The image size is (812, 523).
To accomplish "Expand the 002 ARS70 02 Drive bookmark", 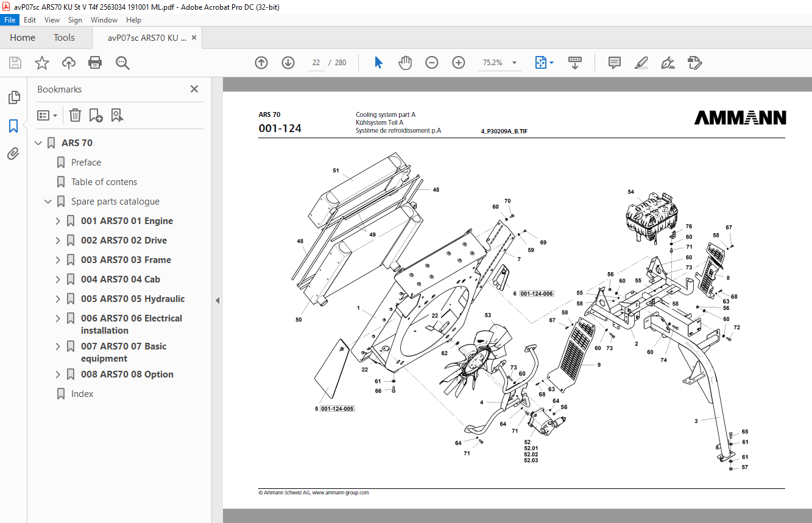I will click(x=58, y=240).
